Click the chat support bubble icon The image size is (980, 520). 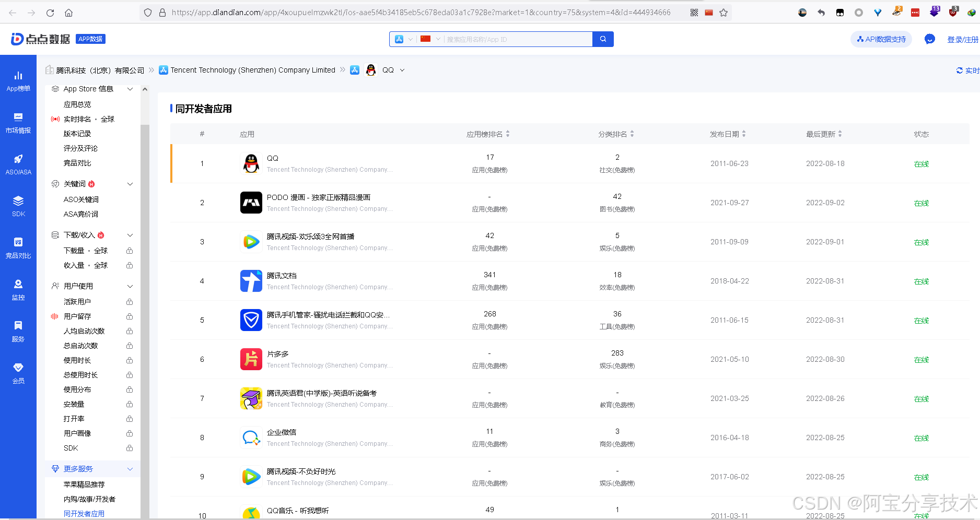coord(930,39)
